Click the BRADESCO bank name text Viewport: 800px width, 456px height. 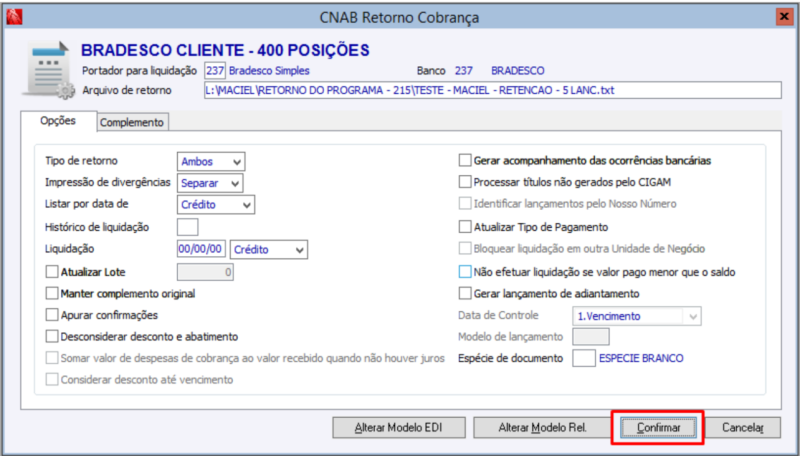pos(518,70)
